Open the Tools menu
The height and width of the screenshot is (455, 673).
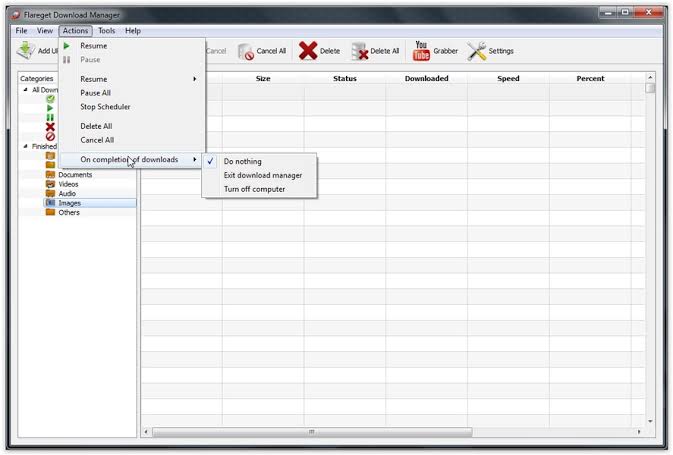106,30
